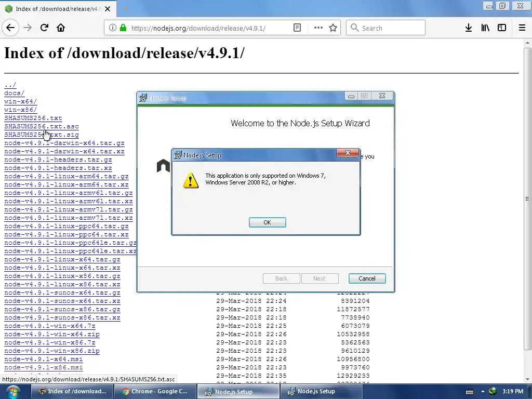This screenshot has height=399, width=532.
Task: Download node-v4.9.1-win-x64.7z
Action: (x=49, y=326)
